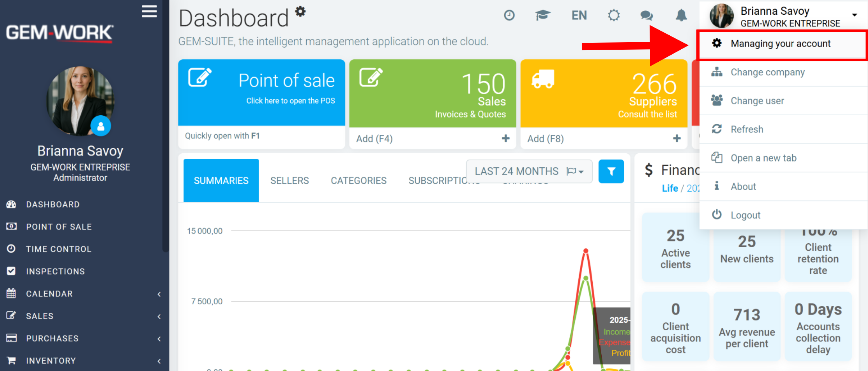Click the profile badge on sidebar avatar

click(x=101, y=126)
